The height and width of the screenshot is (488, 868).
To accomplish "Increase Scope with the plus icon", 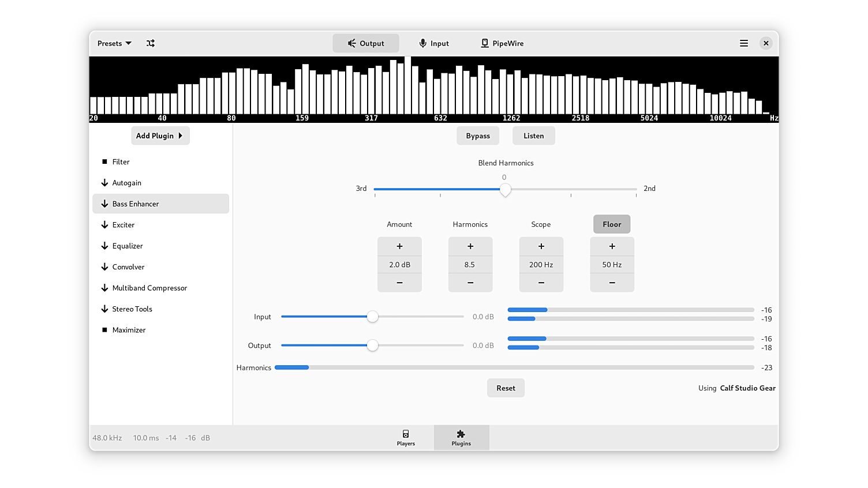I will [x=541, y=246].
